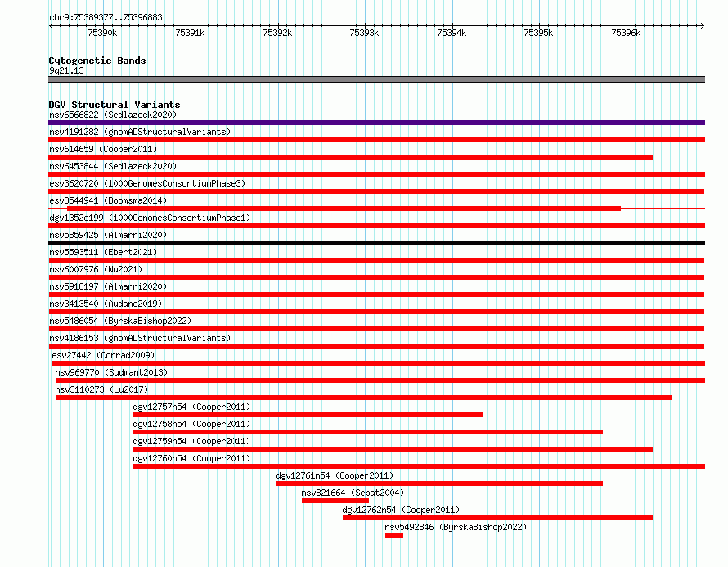Select the gray 9q21.13 cytogenetic band bar
728x567 pixels.
(x=376, y=79)
